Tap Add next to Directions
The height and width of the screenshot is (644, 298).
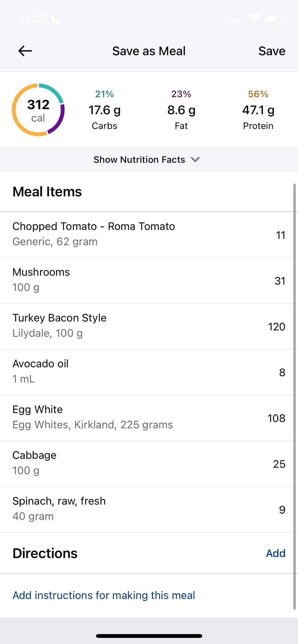[x=275, y=553]
